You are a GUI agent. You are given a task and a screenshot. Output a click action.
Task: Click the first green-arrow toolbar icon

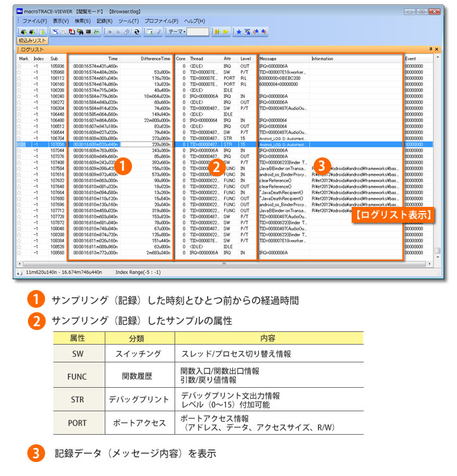click(x=23, y=32)
